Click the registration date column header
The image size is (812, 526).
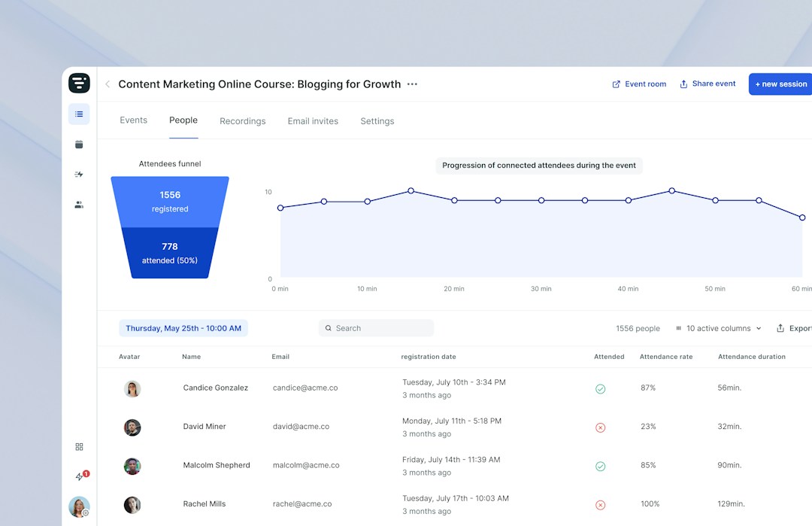(429, 357)
